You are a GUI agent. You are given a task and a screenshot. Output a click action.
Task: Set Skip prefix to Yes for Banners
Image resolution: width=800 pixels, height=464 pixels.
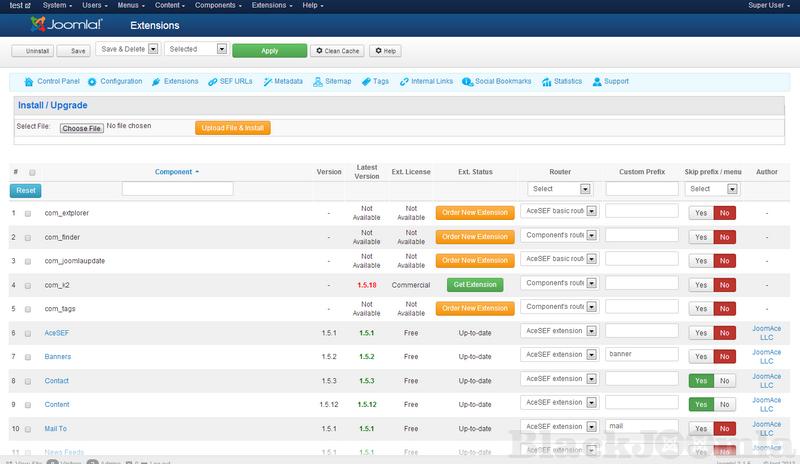tap(701, 356)
